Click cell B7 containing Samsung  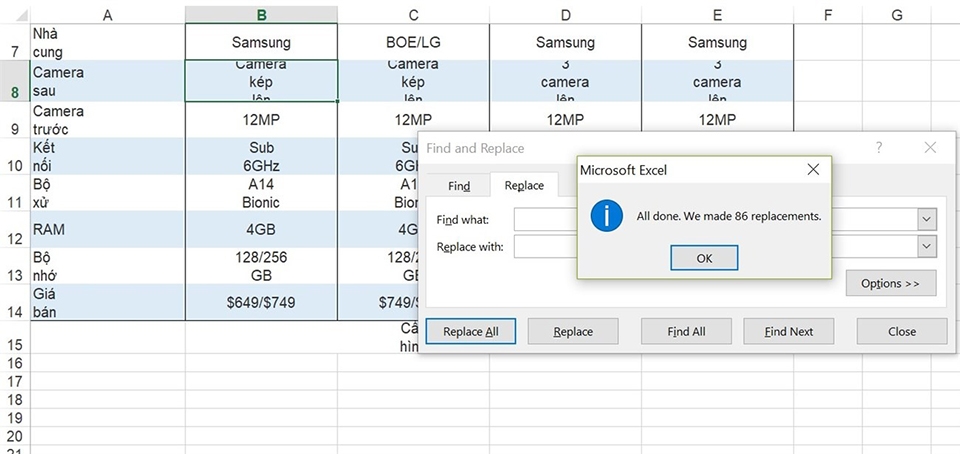261,42
